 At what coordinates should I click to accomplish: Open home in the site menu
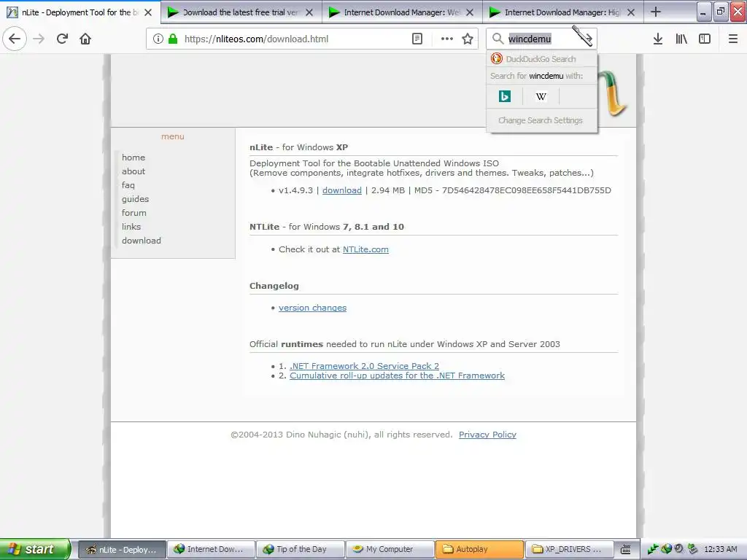[133, 157]
